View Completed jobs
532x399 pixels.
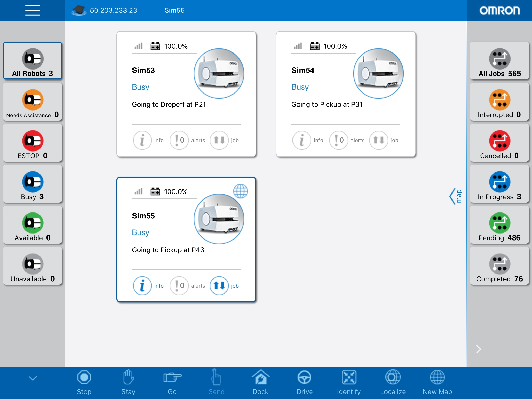500,266
